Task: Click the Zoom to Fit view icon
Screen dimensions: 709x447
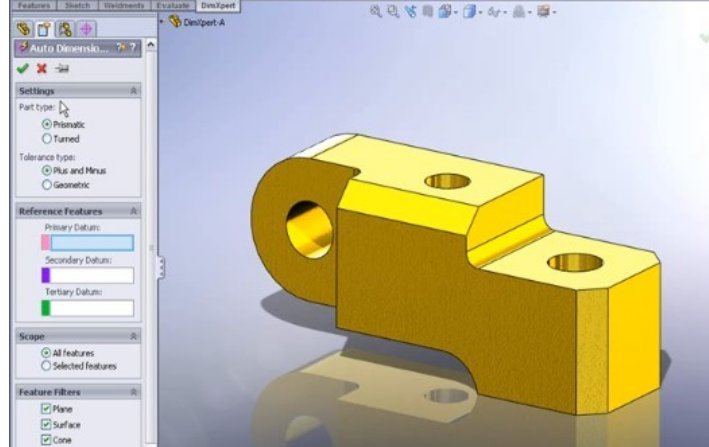Action: point(375,14)
